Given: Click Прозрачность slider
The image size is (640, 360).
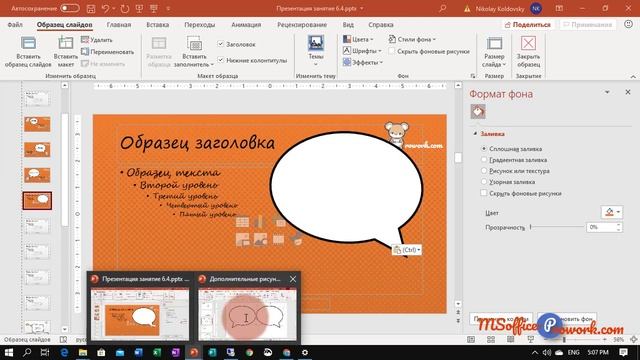Looking at the screenshot, I should [557, 227].
